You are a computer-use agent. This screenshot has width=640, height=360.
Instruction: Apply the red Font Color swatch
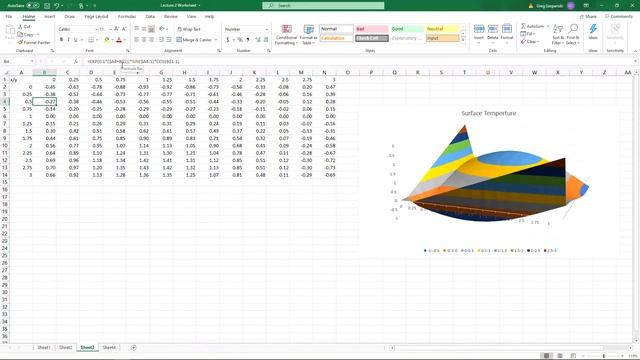119,40
